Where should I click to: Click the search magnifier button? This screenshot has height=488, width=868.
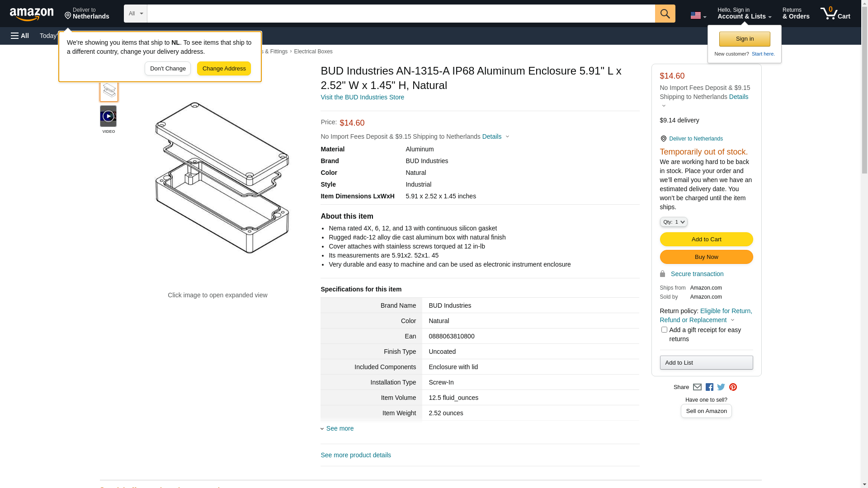(665, 14)
